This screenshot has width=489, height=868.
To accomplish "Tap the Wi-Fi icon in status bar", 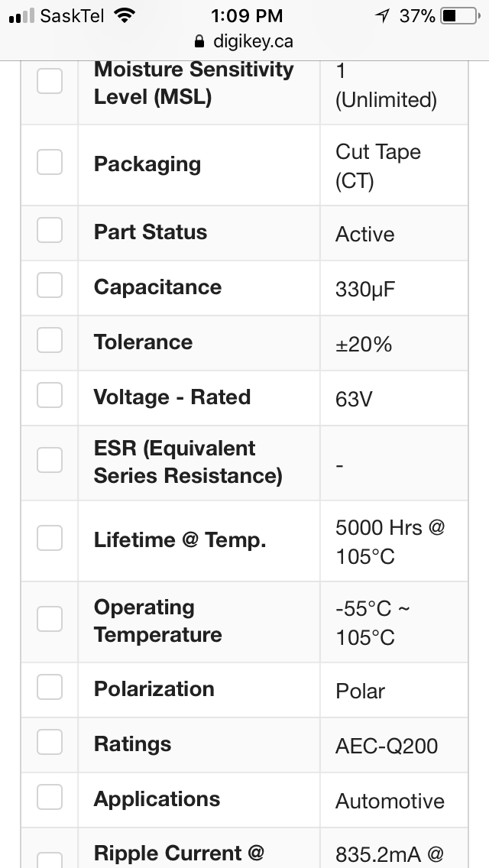I will (x=125, y=15).
